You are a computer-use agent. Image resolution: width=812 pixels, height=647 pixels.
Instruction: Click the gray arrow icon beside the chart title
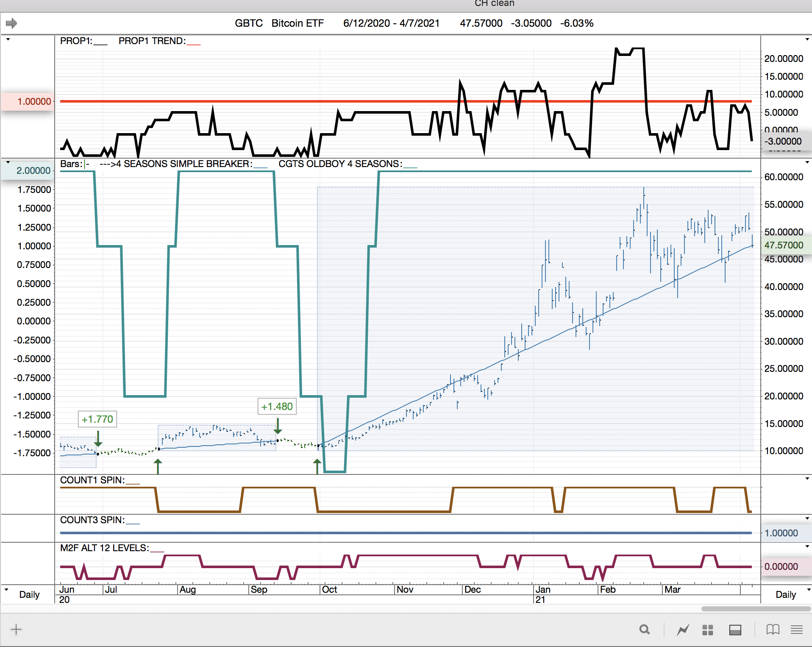11,23
